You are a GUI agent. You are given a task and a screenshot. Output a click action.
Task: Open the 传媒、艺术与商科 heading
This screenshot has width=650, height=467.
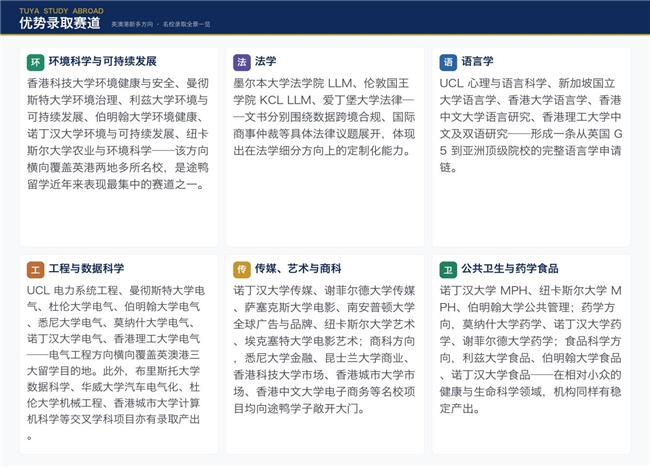(x=298, y=269)
